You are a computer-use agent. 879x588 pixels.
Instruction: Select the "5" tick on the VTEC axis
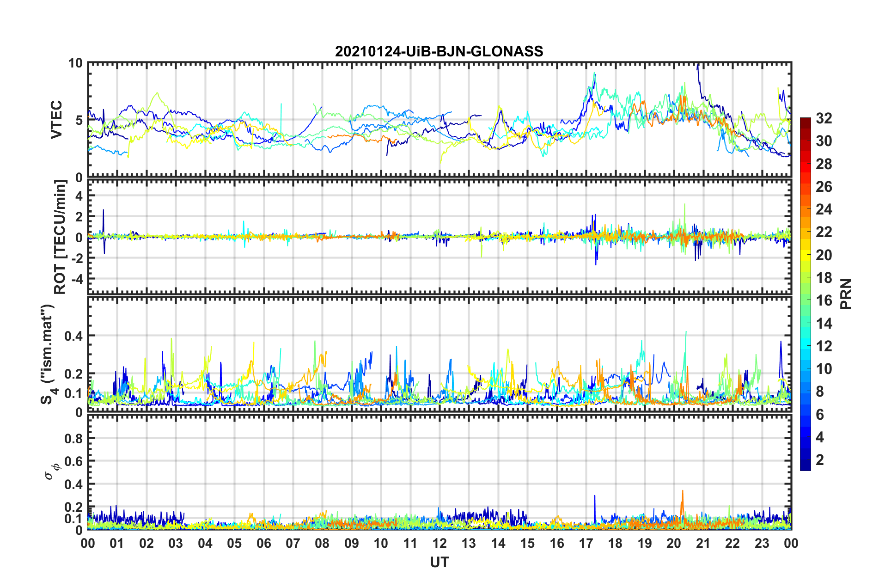tap(79, 120)
